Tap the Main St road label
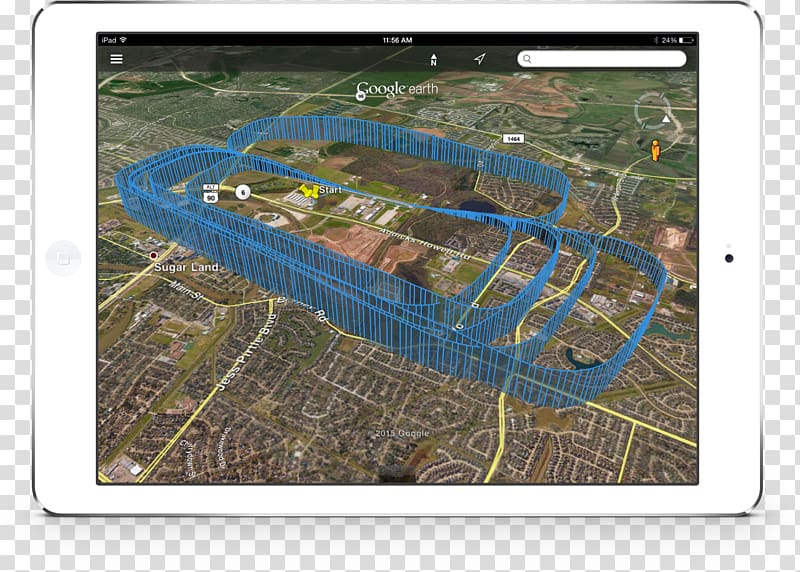The width and height of the screenshot is (800, 572). point(185,291)
